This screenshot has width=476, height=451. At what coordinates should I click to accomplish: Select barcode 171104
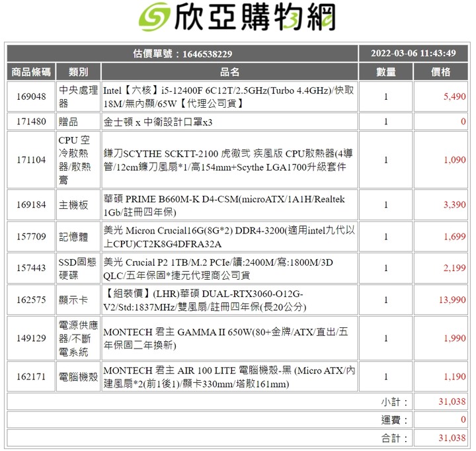[31, 160]
